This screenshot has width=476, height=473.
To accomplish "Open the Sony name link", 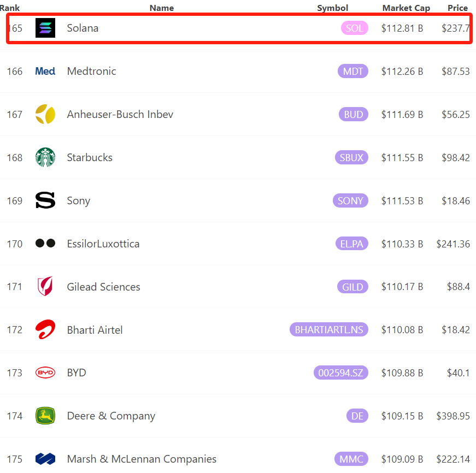I will pyautogui.click(x=78, y=201).
